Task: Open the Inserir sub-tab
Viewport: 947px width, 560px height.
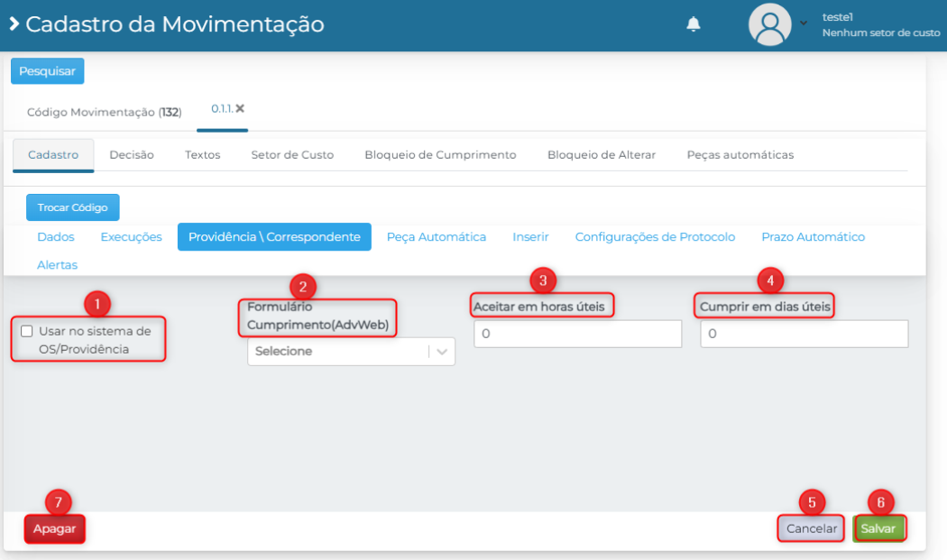Action: tap(530, 237)
